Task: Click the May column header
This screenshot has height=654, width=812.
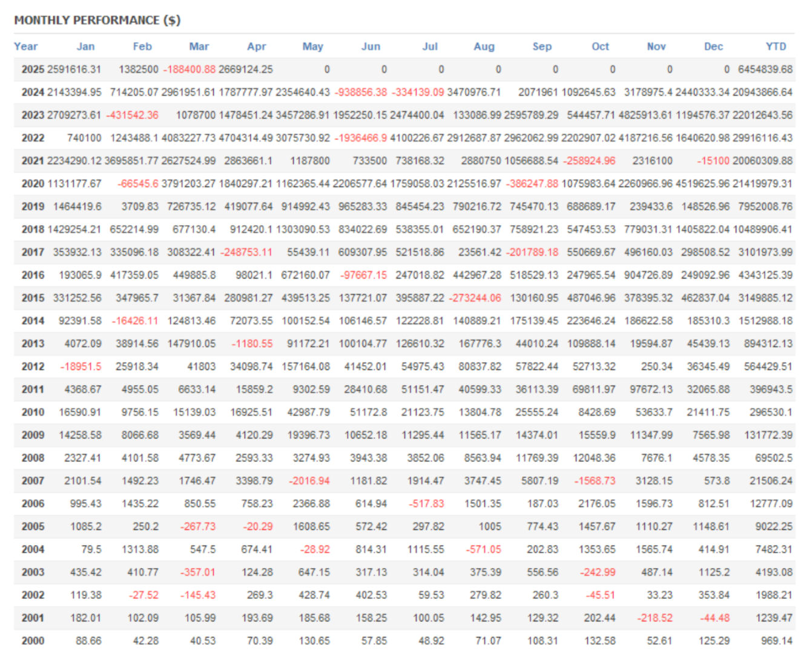Action: coord(312,46)
